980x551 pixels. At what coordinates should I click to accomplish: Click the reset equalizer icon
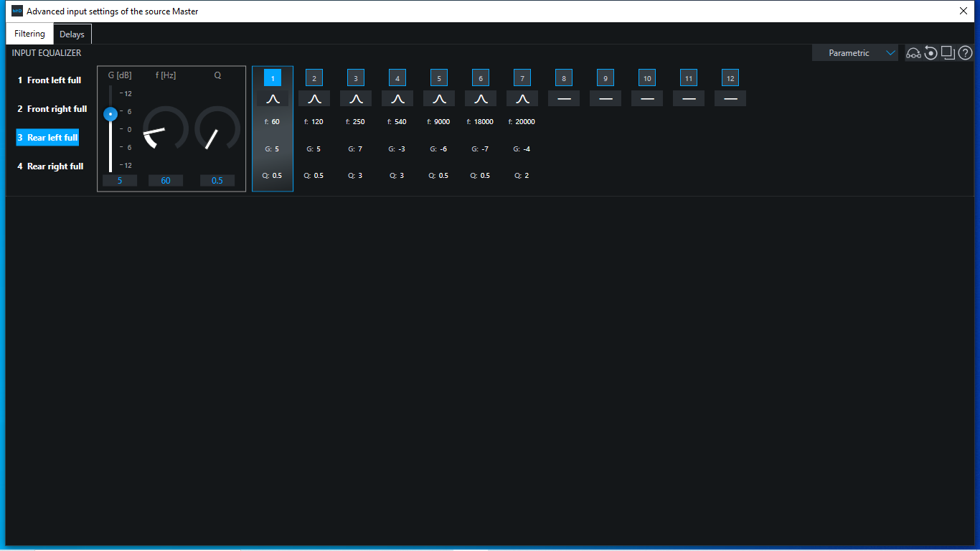(930, 53)
